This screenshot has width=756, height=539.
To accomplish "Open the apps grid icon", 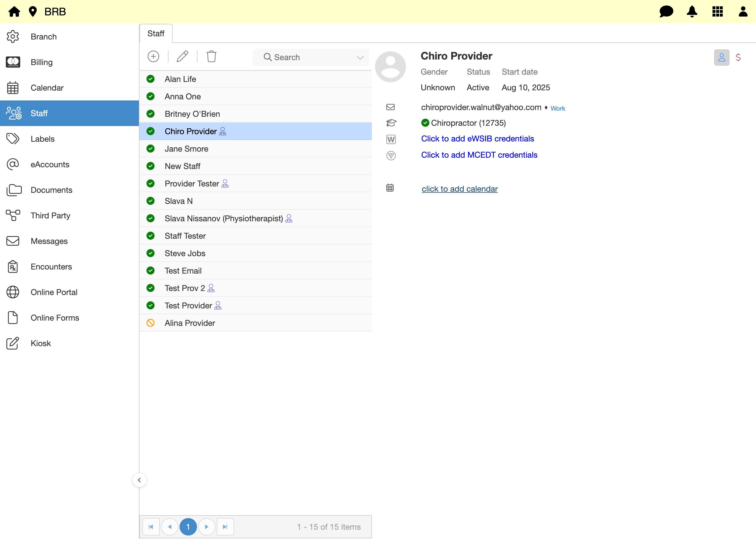I will tap(717, 12).
